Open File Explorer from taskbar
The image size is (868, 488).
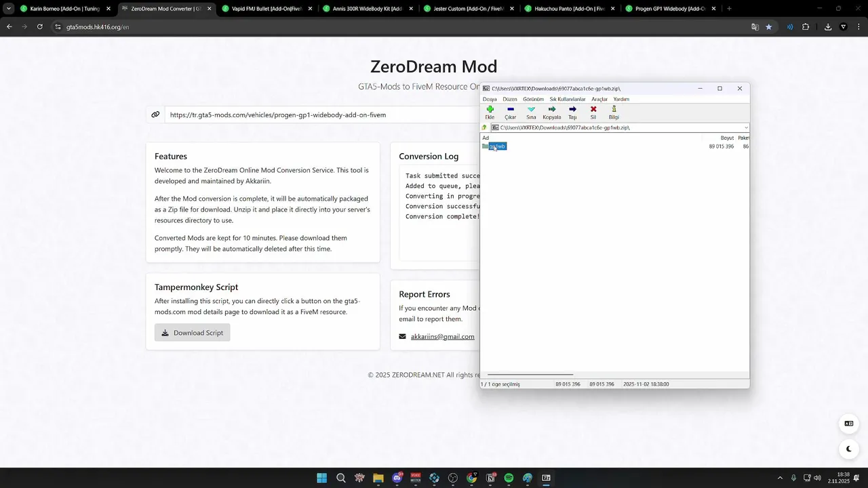[x=378, y=478]
